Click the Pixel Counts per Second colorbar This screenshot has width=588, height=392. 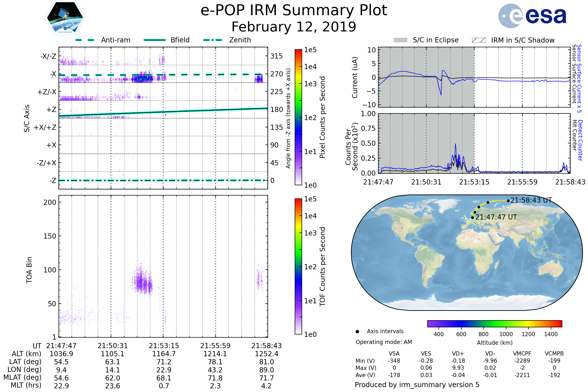(x=298, y=117)
